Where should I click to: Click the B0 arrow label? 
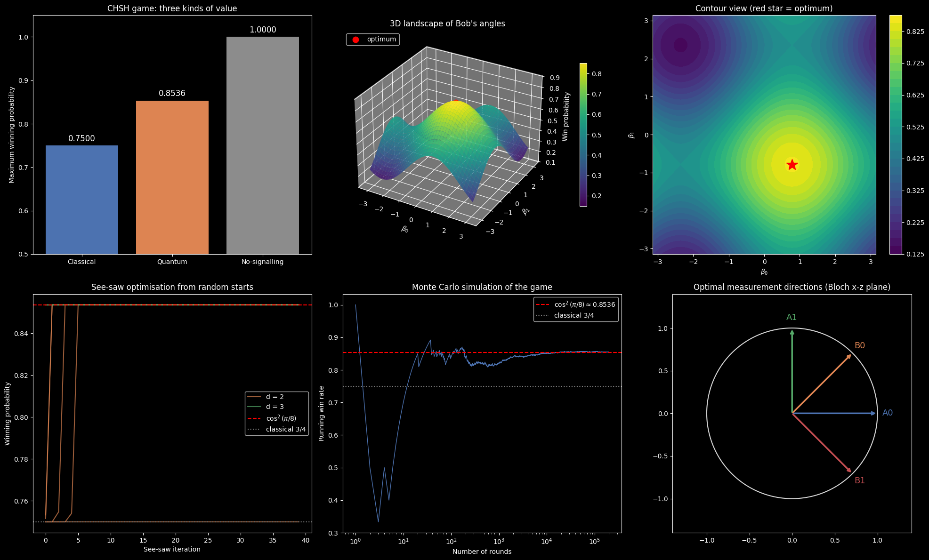860,345
